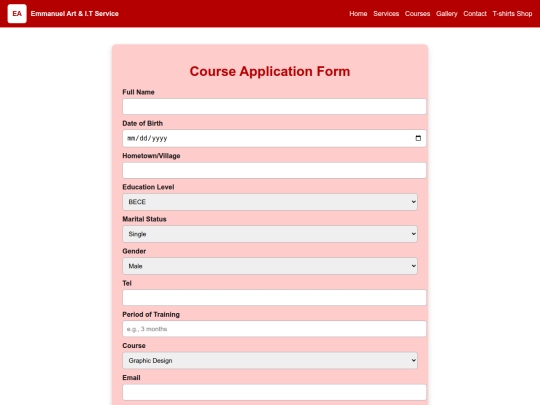Click the Tel label
The image size is (540, 405).
[x=127, y=283]
